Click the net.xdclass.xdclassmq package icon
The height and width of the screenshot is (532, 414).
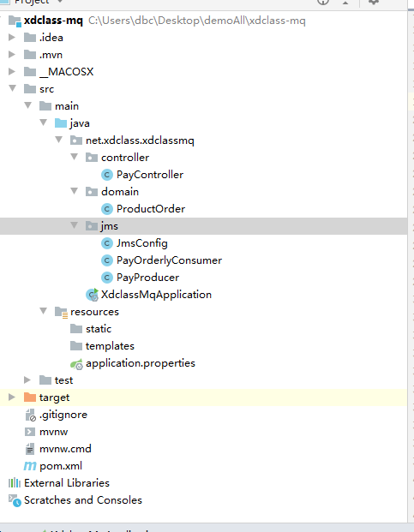(x=76, y=140)
